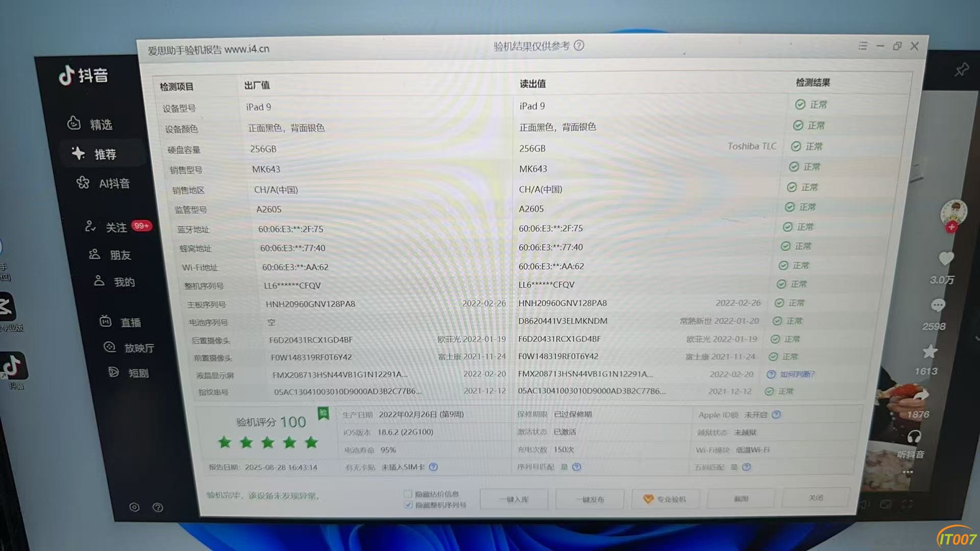Image resolution: width=980 pixels, height=551 pixels.
Task: Click the 99+ badge next to 关注
Action: (141, 226)
